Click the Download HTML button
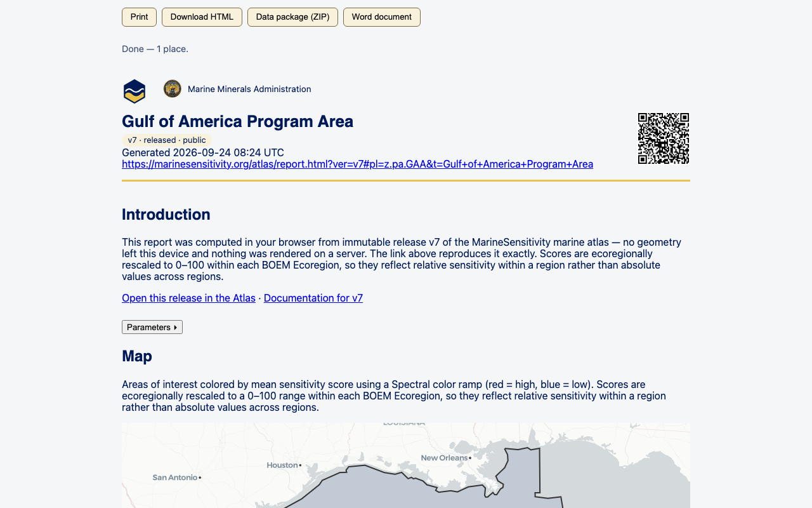This screenshot has width=812, height=508. point(202,17)
